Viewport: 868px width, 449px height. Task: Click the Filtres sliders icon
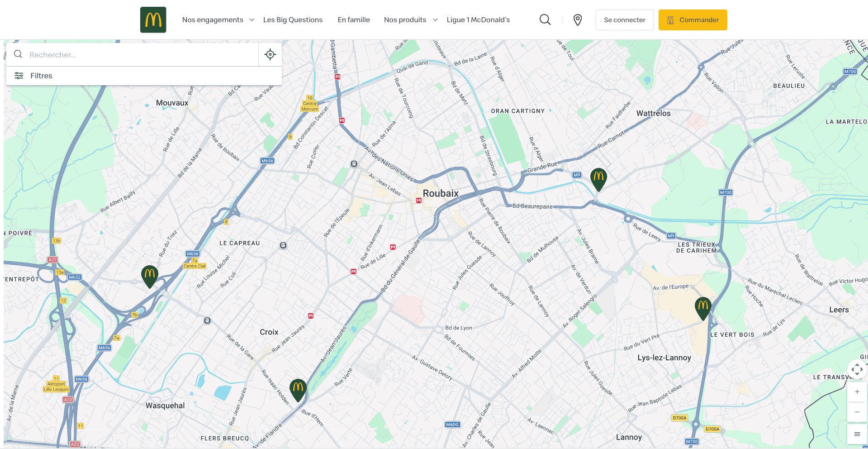[x=19, y=76]
